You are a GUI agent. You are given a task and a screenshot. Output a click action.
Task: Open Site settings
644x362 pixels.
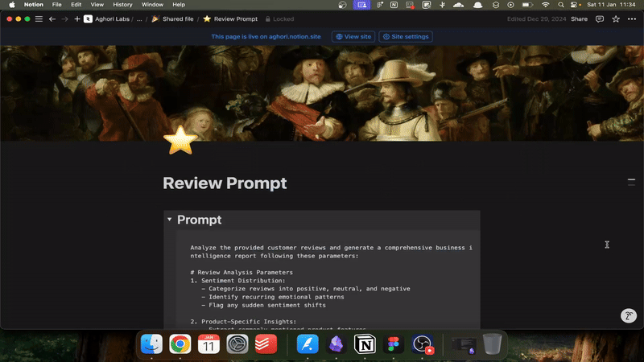tap(406, 36)
